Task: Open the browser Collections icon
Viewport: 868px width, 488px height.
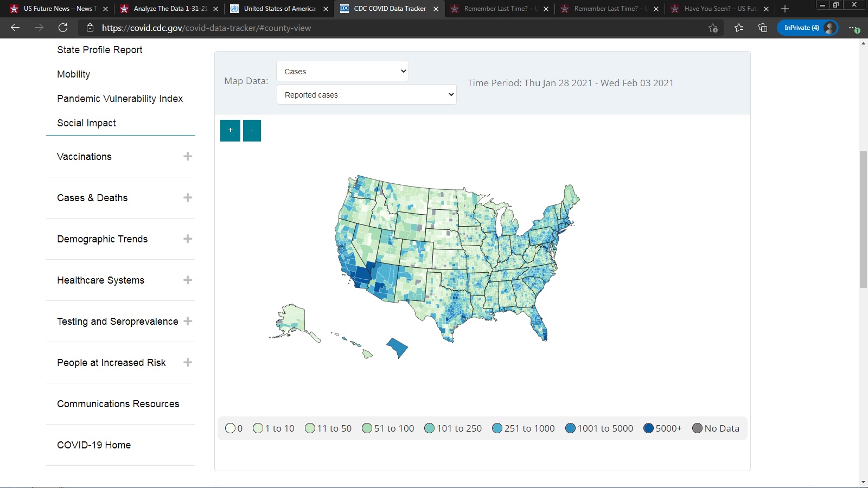Action: pyautogui.click(x=763, y=28)
